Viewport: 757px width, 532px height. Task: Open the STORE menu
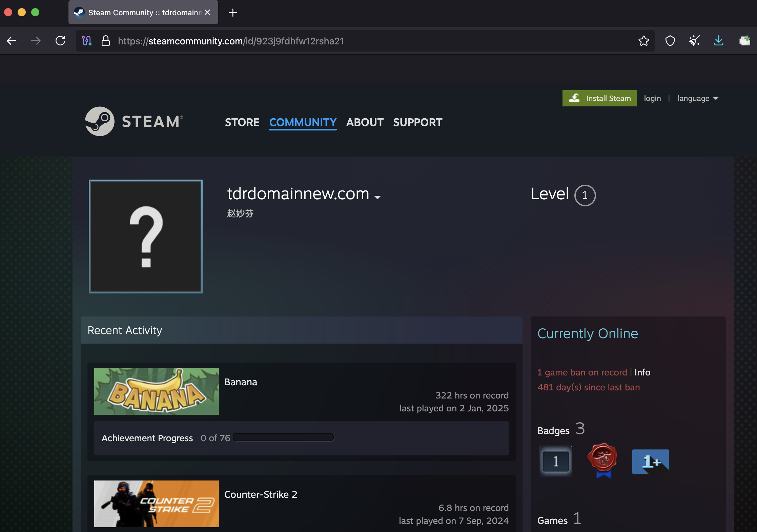point(242,122)
